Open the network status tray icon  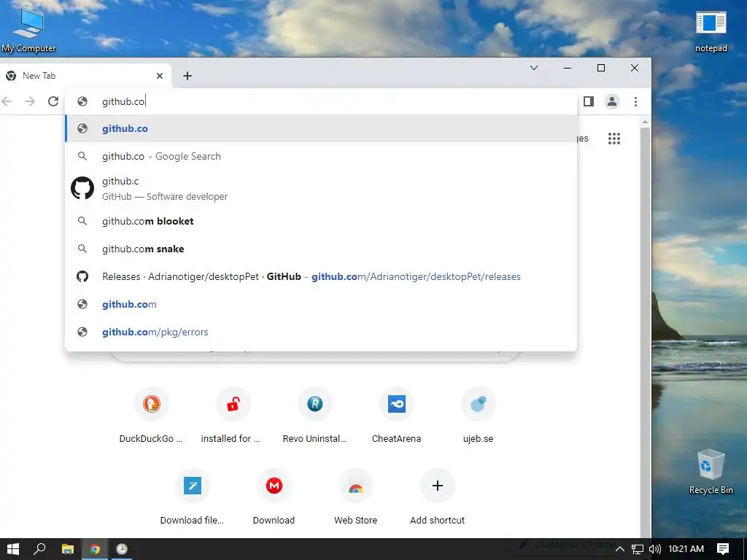click(x=638, y=549)
